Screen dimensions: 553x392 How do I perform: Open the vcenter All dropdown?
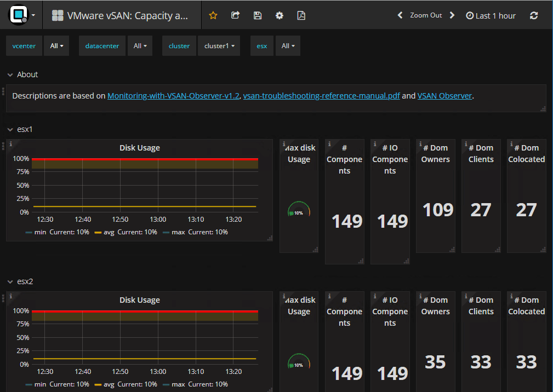56,46
